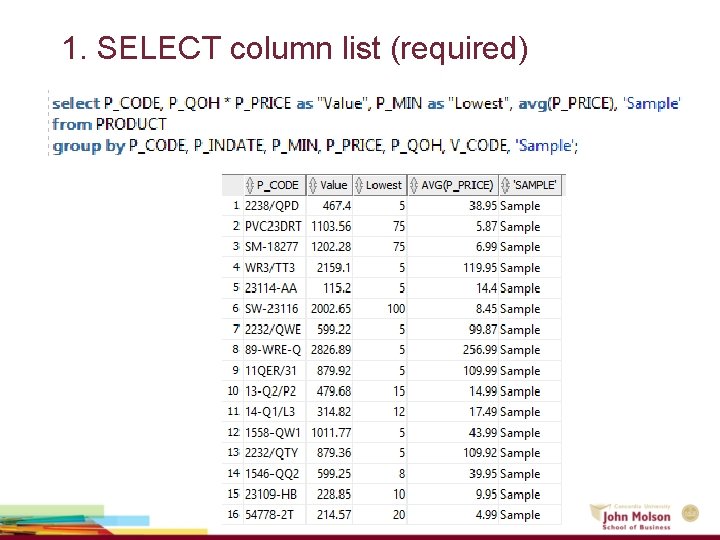720x540 pixels.
Task: Click the slide title 'SELECT column list (required)'
Action: (x=312, y=48)
